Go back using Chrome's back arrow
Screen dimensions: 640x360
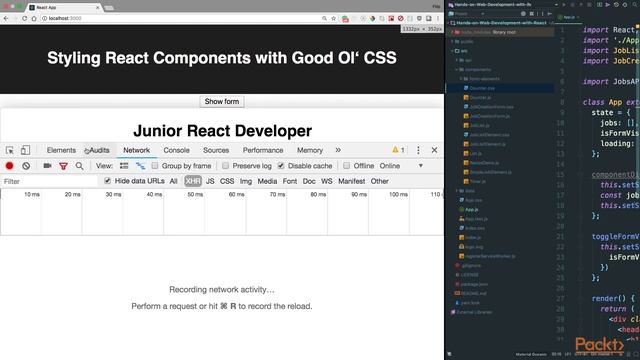(x=6, y=18)
